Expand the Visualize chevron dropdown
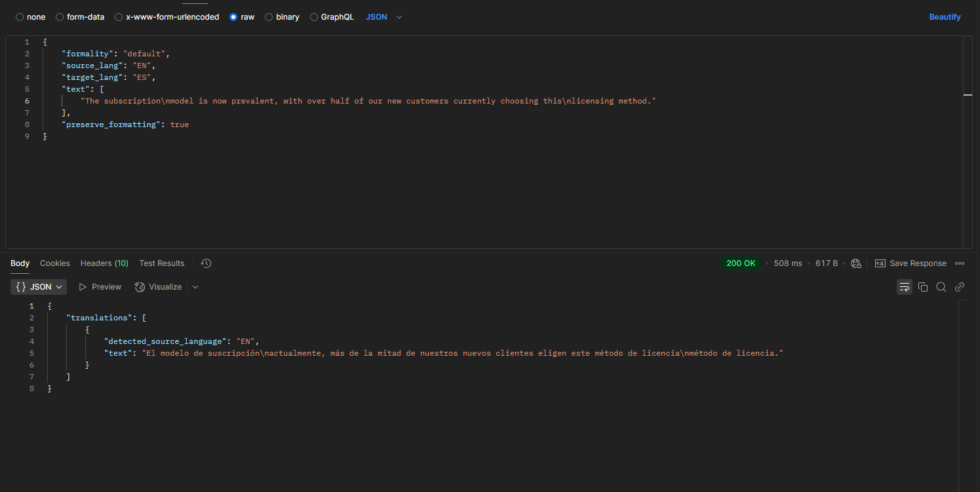The image size is (980, 492). click(195, 287)
